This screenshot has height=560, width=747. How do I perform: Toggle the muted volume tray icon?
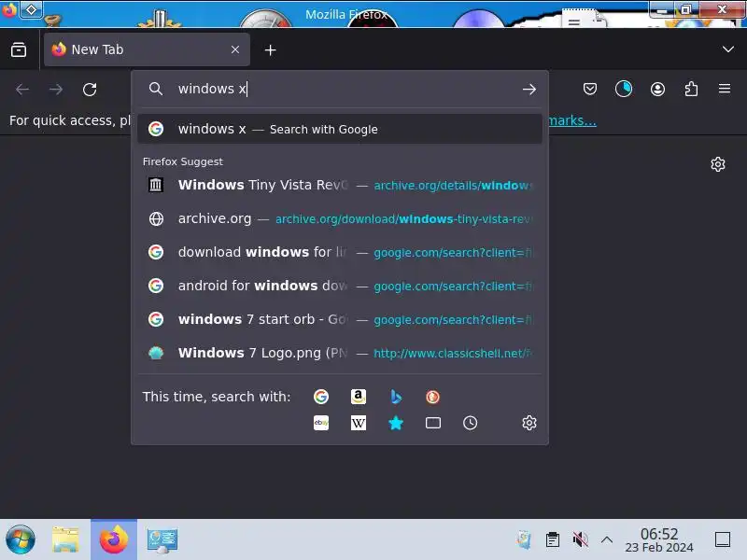(x=580, y=539)
